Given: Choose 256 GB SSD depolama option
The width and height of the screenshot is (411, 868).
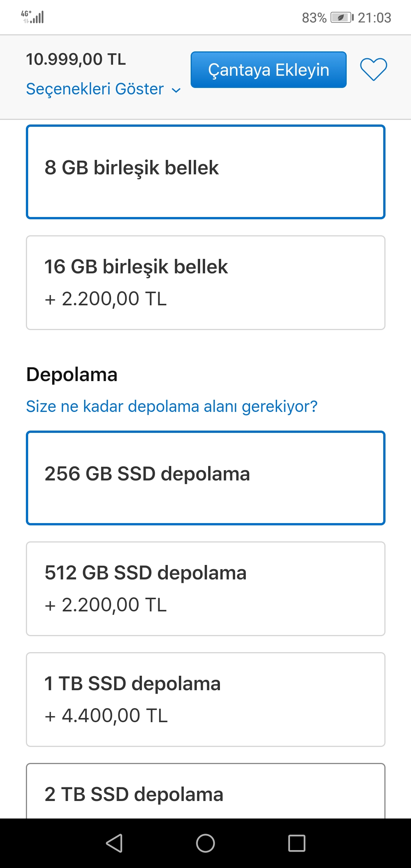Looking at the screenshot, I should pyautogui.click(x=205, y=478).
